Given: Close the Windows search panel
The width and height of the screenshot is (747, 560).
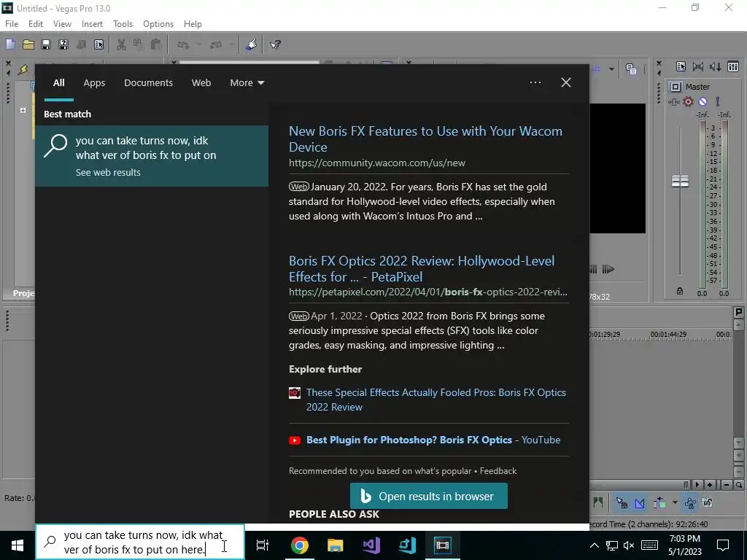Looking at the screenshot, I should [566, 82].
